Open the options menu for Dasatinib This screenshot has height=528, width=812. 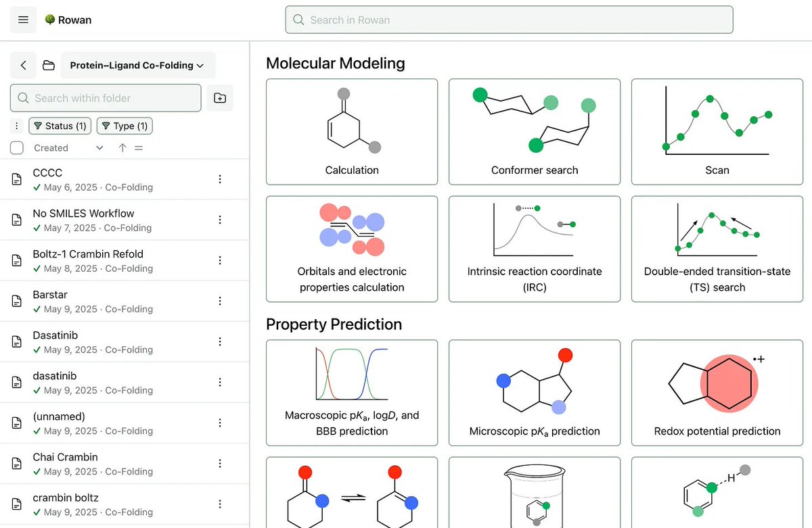(219, 341)
